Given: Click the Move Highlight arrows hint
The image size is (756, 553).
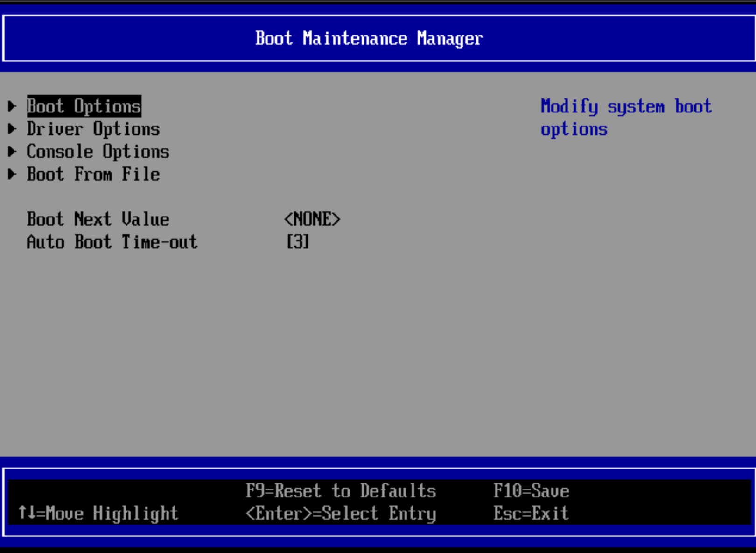Looking at the screenshot, I should (x=98, y=514).
